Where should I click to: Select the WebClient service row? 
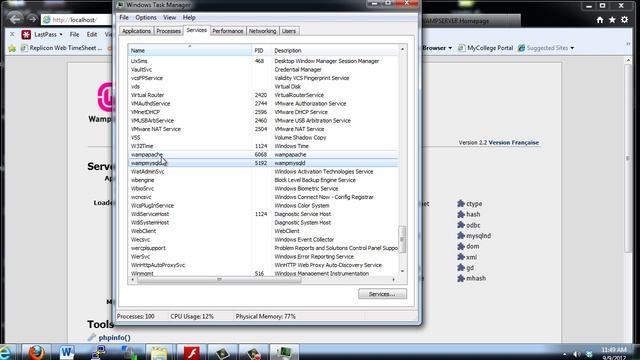point(263,231)
